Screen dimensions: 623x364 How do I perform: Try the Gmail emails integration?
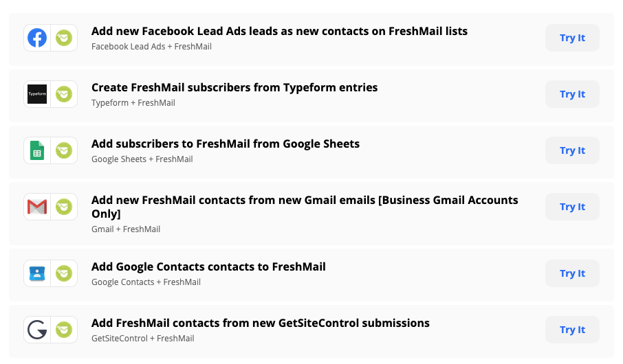click(572, 207)
